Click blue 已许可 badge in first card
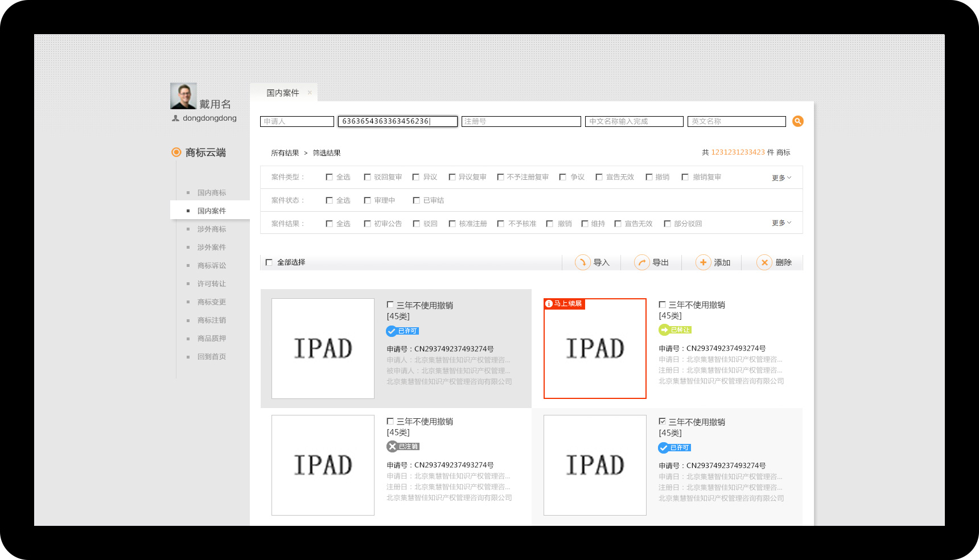 402,331
